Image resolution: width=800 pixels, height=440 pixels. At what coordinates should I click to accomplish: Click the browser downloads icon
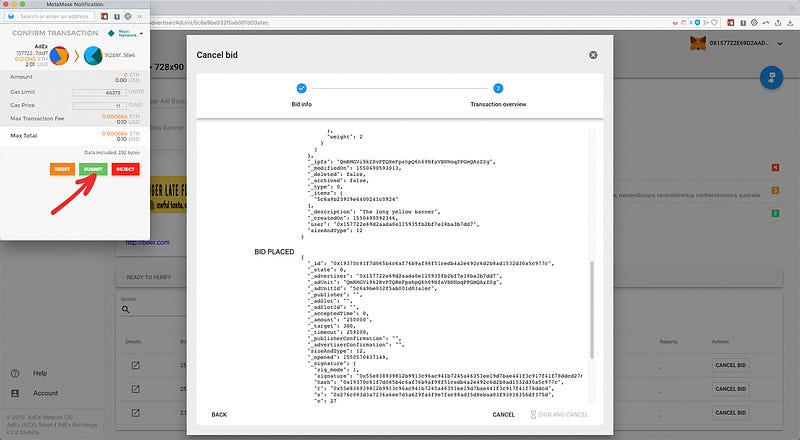pyautogui.click(x=790, y=22)
